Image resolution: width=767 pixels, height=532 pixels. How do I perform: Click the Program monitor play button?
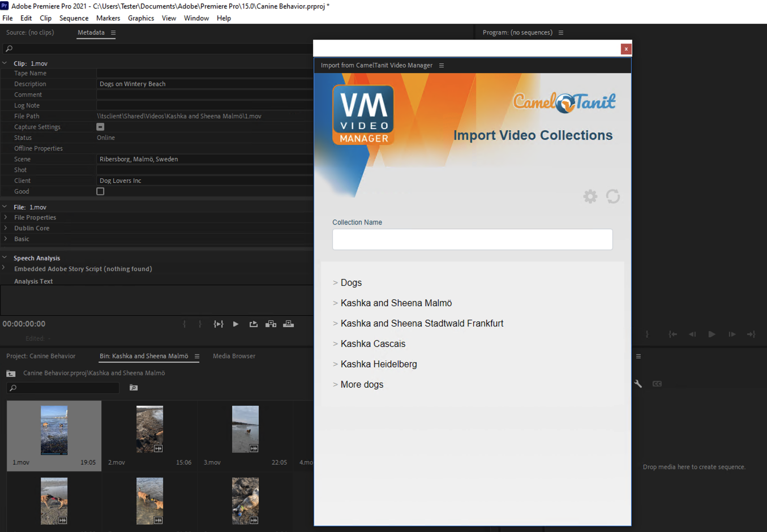coord(712,334)
